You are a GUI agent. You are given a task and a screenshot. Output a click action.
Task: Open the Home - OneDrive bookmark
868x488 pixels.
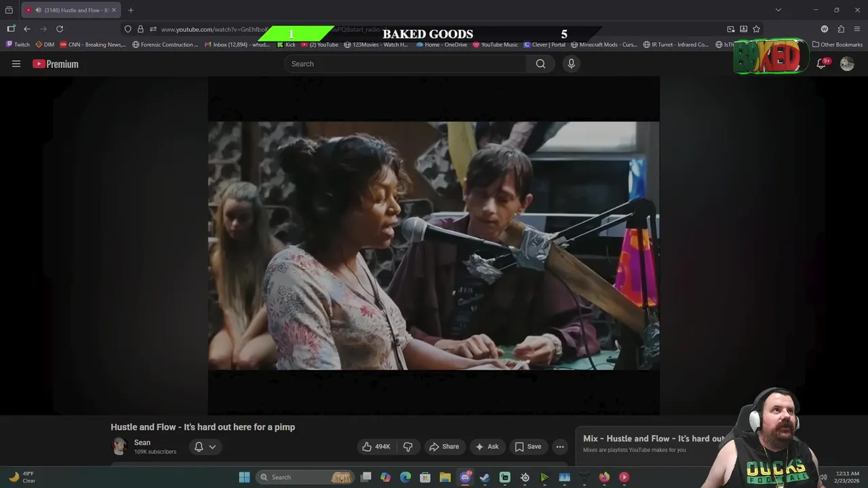point(441,45)
